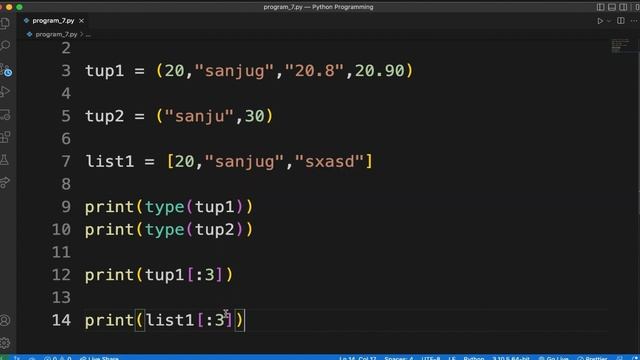This screenshot has width=640, height=360.
Task: Run the Python file with play button
Action: click(600, 21)
